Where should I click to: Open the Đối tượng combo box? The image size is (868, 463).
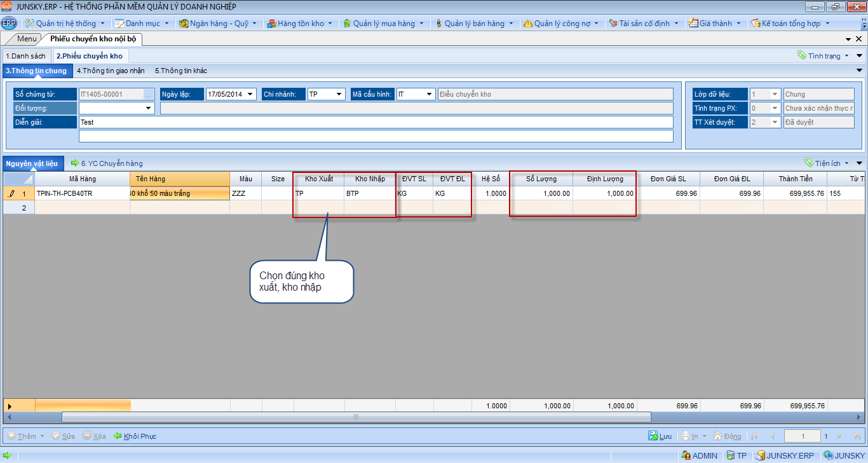[x=149, y=108]
